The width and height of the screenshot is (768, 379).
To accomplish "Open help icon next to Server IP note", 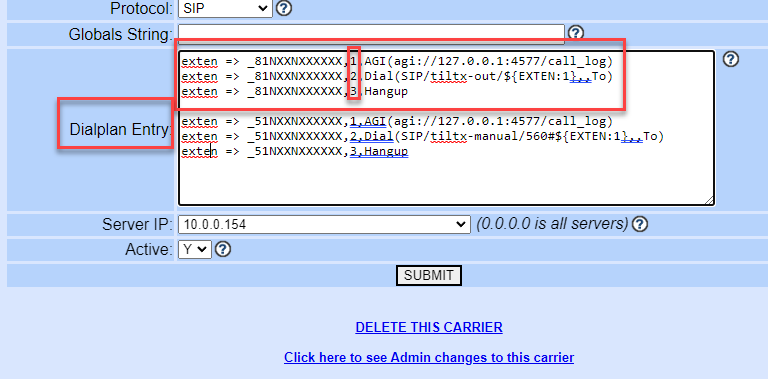I will pyautogui.click(x=640, y=224).
